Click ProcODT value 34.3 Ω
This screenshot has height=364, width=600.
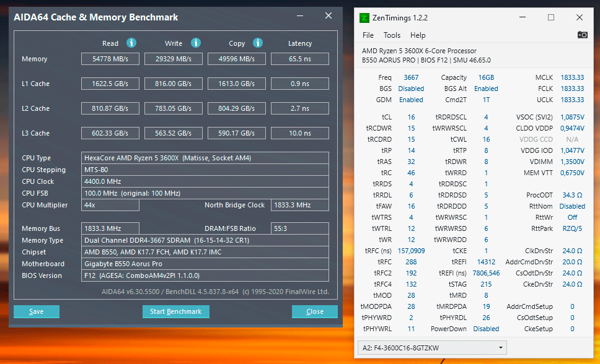[x=573, y=195]
